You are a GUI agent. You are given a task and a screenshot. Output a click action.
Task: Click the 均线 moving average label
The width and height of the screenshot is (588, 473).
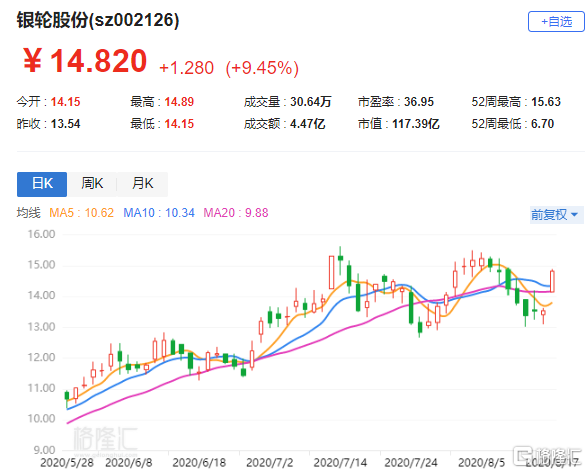pyautogui.click(x=28, y=213)
